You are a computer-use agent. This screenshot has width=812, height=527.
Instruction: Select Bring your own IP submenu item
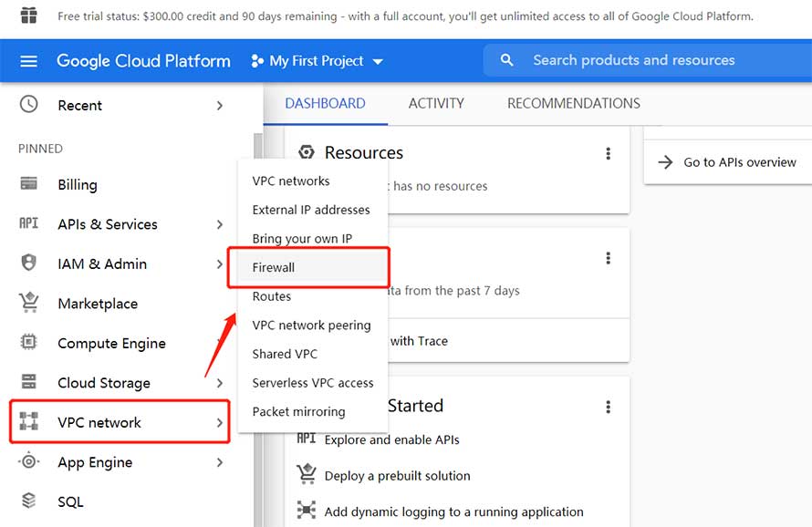point(313,239)
